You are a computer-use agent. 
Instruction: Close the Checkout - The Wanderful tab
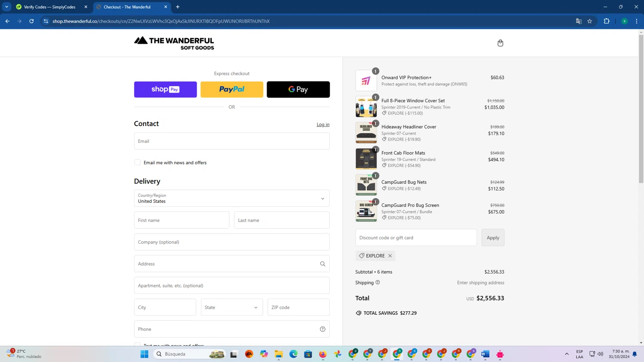click(x=166, y=7)
